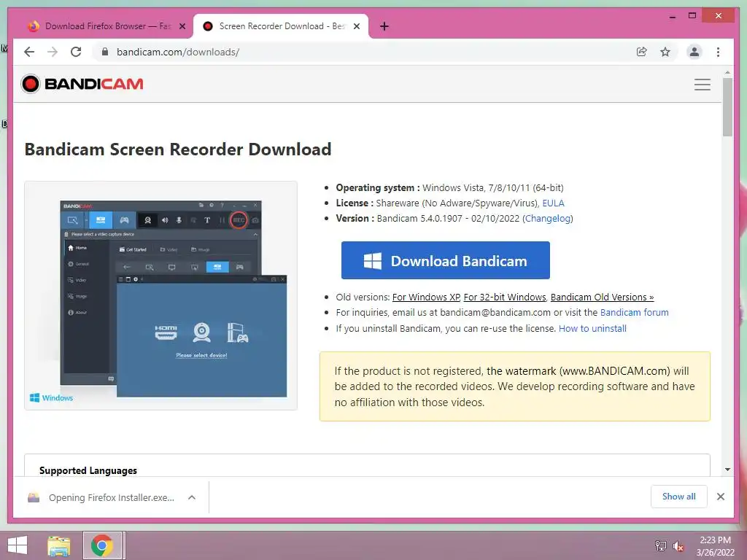The image size is (747, 560).
Task: Click the page scroll-up arrow
Action: (x=727, y=72)
